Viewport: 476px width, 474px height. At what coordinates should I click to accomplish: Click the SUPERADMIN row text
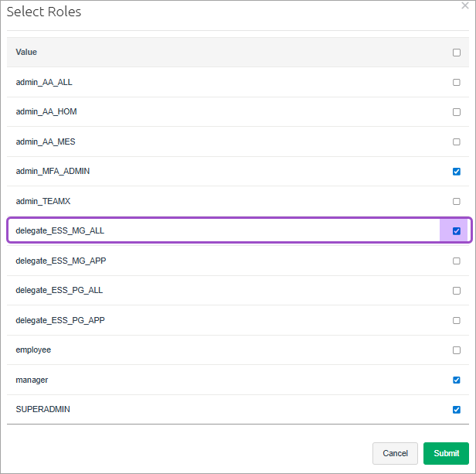point(42,409)
